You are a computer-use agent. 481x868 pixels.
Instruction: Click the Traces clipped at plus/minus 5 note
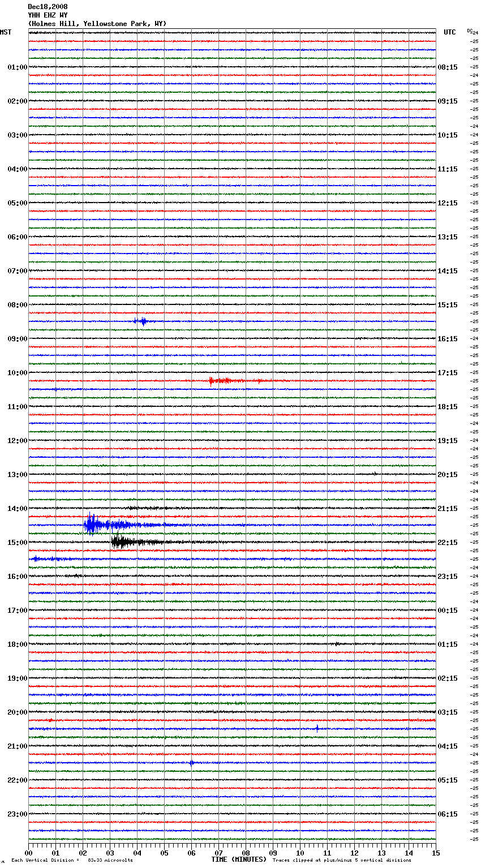[342, 860]
